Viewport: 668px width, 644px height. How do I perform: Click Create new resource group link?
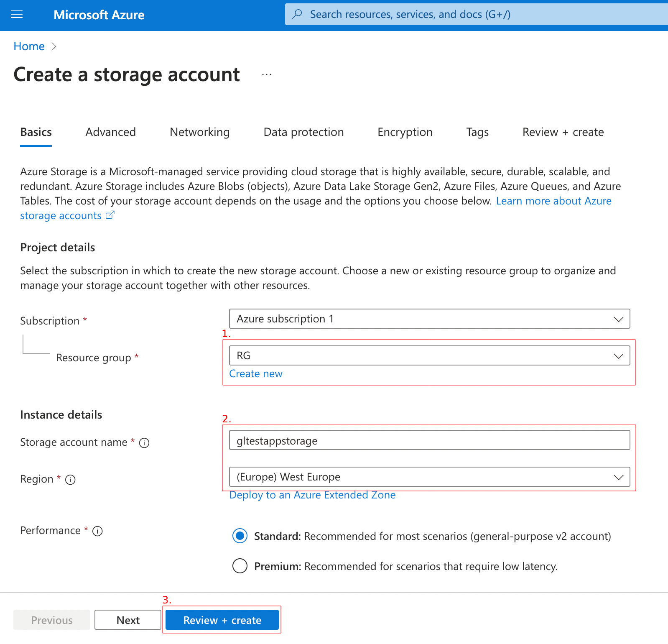(x=256, y=374)
